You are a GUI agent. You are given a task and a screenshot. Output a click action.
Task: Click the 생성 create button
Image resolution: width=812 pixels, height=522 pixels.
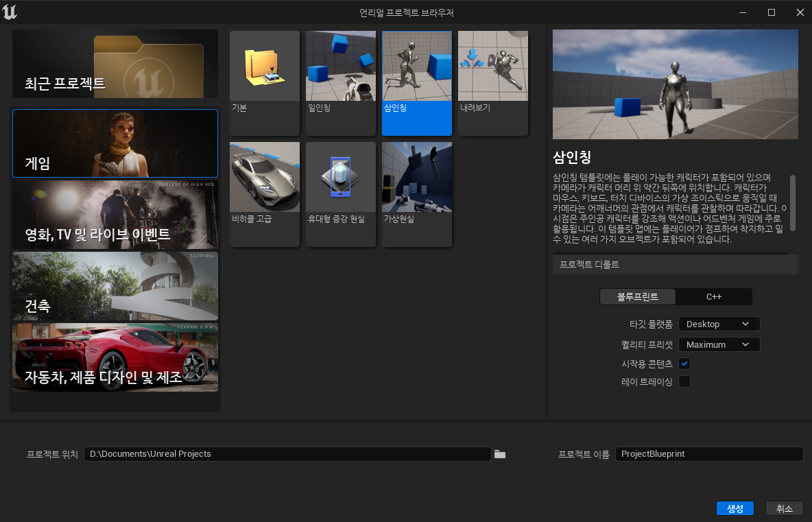735,508
